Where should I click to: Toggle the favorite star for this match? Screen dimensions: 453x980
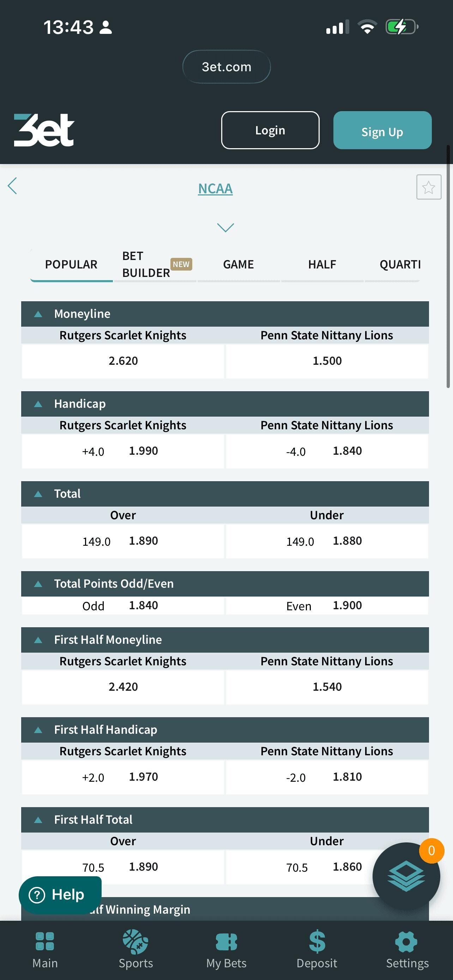tap(428, 187)
